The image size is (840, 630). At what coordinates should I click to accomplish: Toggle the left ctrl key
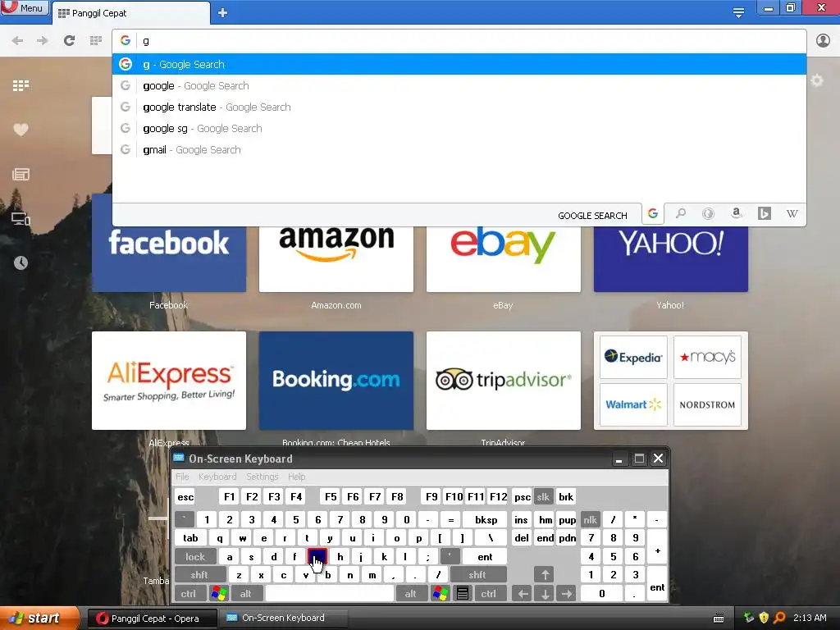coord(189,594)
